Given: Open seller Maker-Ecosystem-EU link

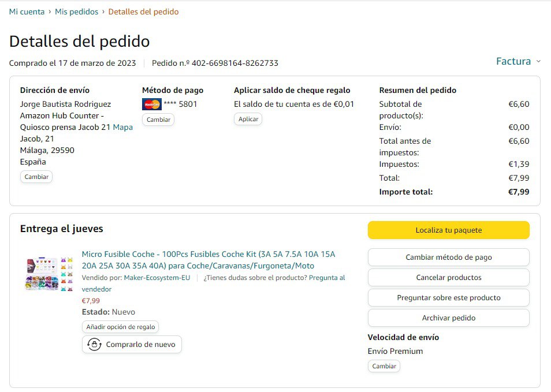Looking at the screenshot, I should coord(157,278).
